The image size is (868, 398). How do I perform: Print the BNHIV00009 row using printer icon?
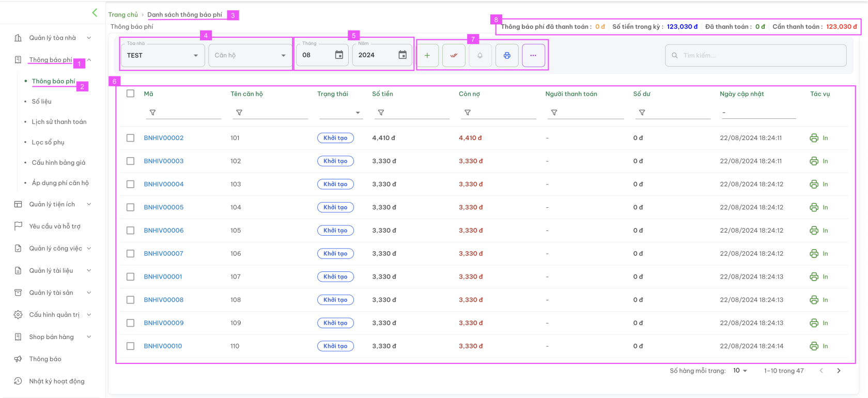[x=814, y=323]
